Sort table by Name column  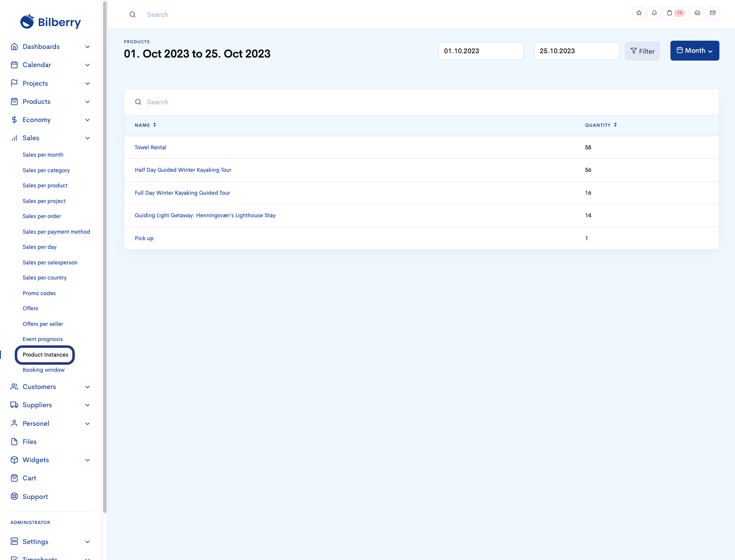145,125
